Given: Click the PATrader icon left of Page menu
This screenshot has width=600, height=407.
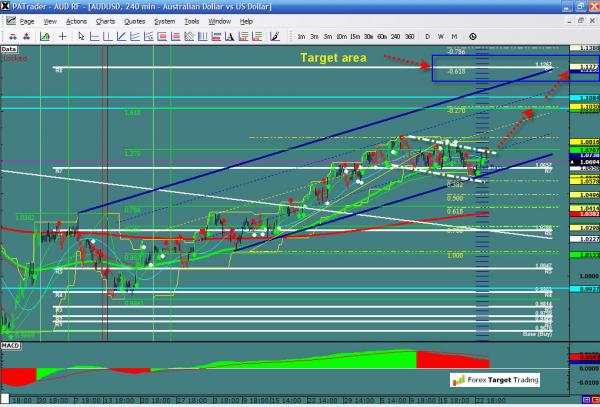Looking at the screenshot, I should click(x=9, y=20).
